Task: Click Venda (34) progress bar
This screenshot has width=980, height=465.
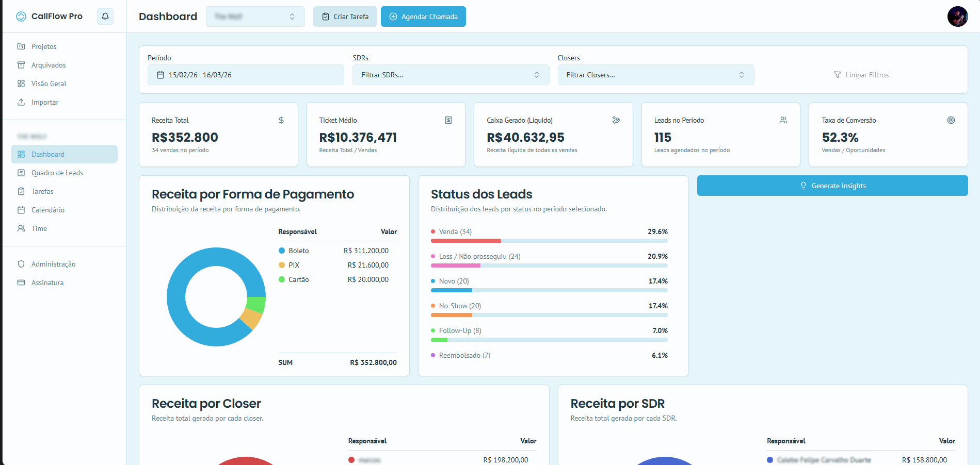Action: [x=549, y=241]
